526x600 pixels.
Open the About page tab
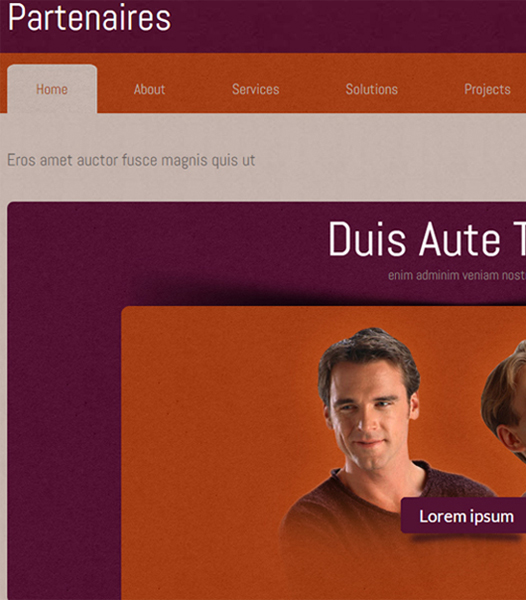tap(149, 89)
